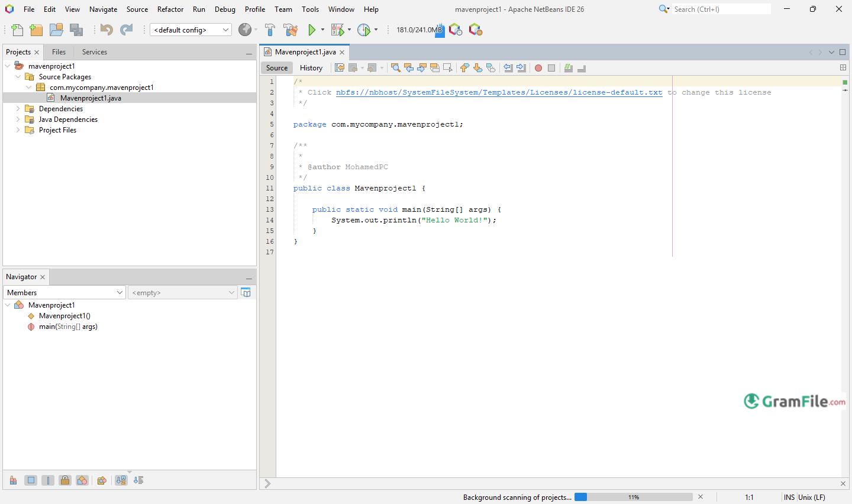Viewport: 852px width, 504px height.
Task: Click the New Project toolbar icon
Action: pos(36,30)
